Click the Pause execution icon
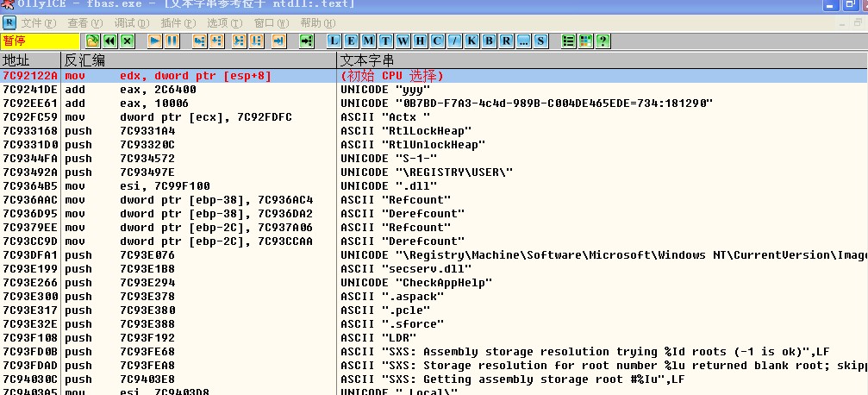The image size is (868, 395). coord(172,41)
